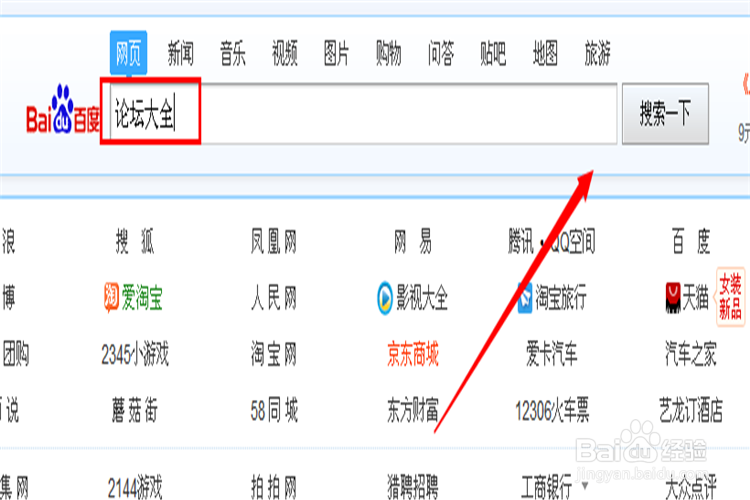The height and width of the screenshot is (500, 750).
Task: Open the 人民网 link
Action: click(274, 298)
